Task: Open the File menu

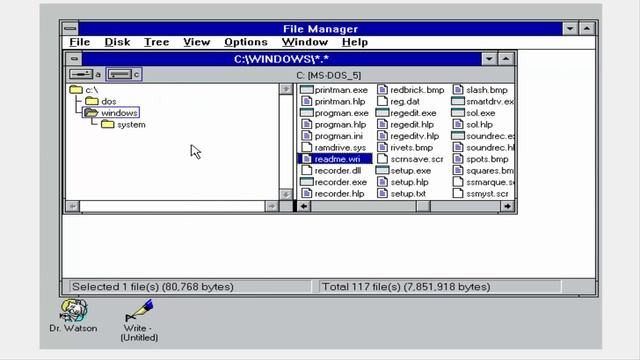Action: 80,42
